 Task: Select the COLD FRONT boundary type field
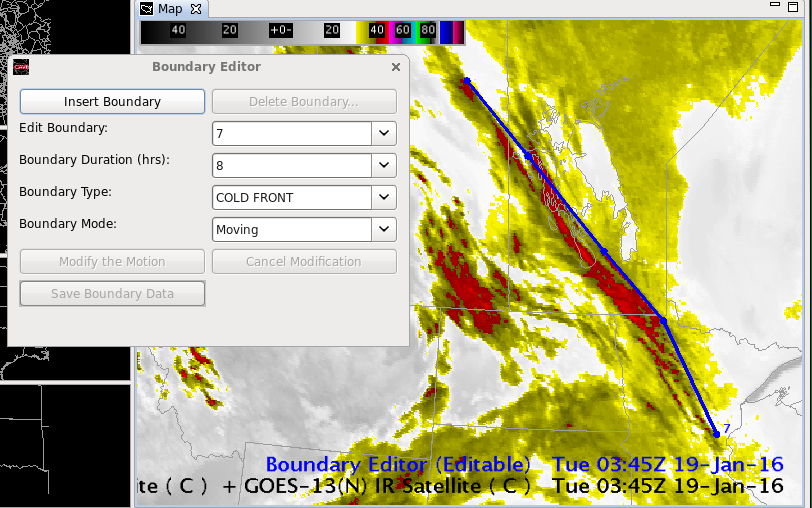(292, 197)
